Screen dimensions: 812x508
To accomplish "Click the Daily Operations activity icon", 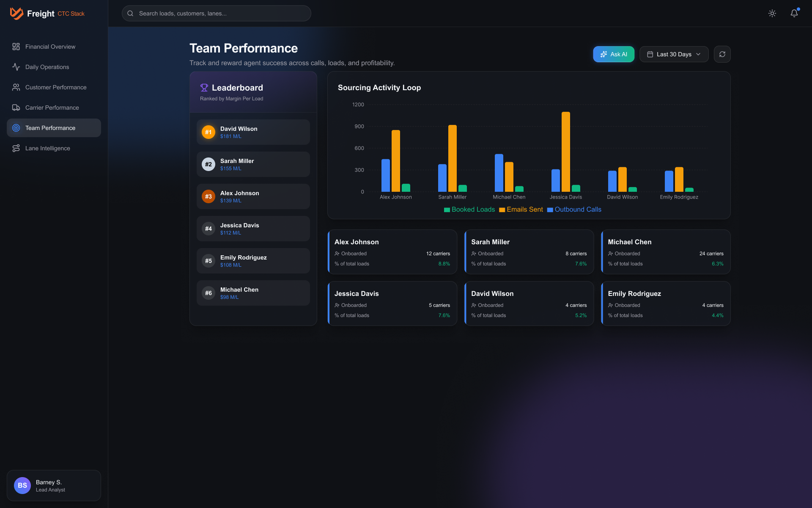I will coord(16,67).
